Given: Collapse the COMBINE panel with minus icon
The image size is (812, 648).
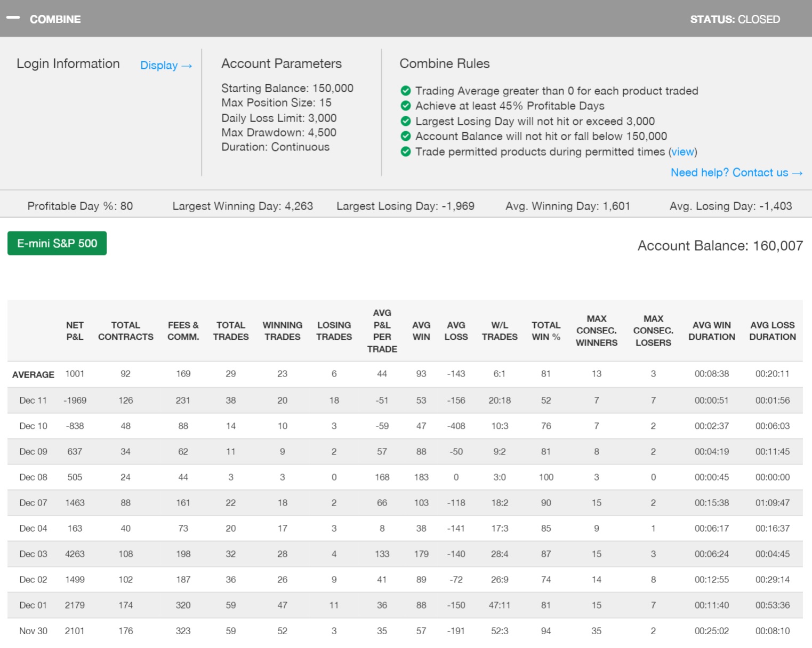Looking at the screenshot, I should [x=13, y=18].
